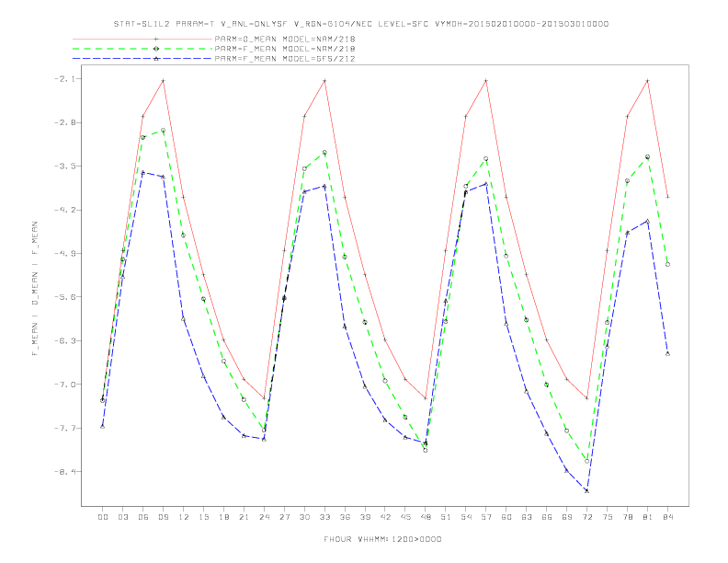The height and width of the screenshot is (563, 728).
Task: Click the vertical axis label F_MEAN | O_MEAN | F_MEAN
Action: [35, 289]
